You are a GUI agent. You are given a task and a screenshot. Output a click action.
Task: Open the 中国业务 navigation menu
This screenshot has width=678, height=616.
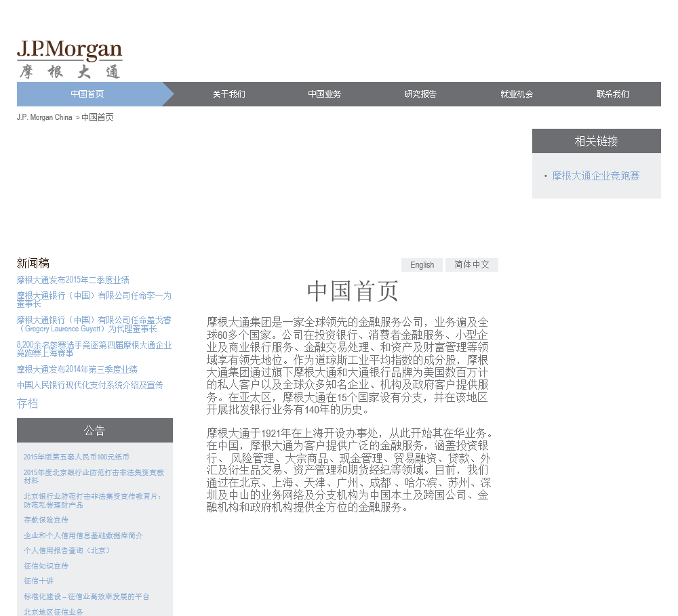[325, 94]
